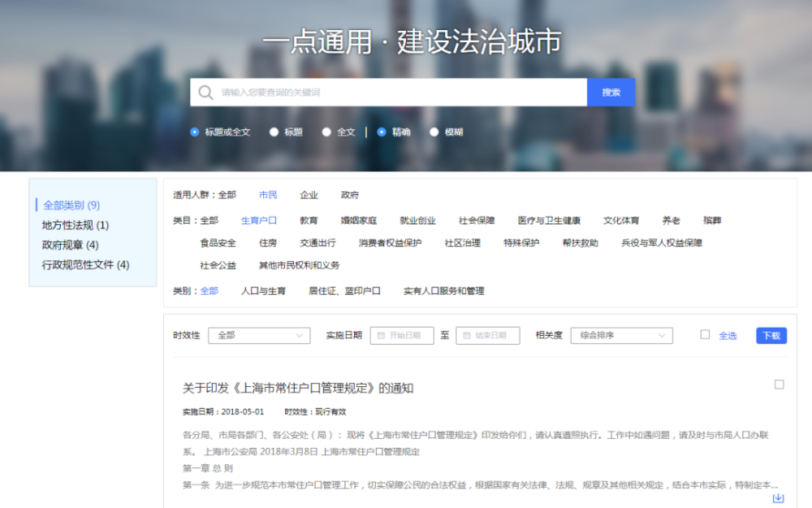The image size is (812, 508).
Task: Select the 全文 search scope option
Action: pos(326,132)
